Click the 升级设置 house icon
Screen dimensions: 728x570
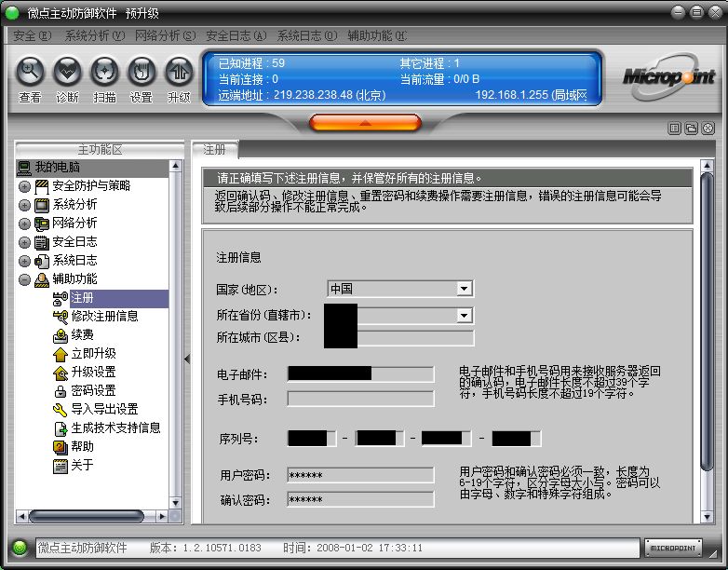tap(61, 373)
